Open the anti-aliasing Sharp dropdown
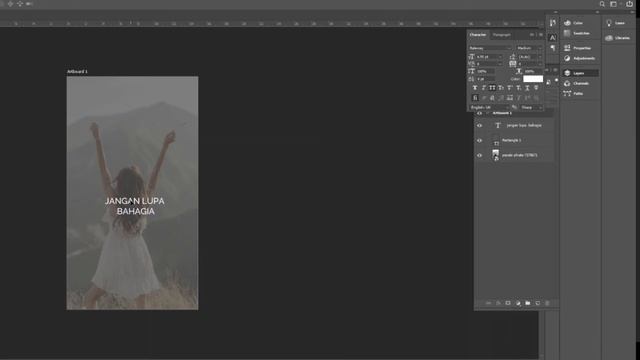This screenshot has height=360, width=640. 531,107
